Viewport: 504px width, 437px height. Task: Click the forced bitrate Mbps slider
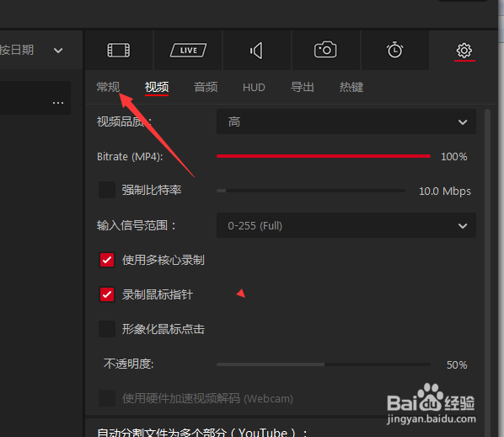click(311, 191)
